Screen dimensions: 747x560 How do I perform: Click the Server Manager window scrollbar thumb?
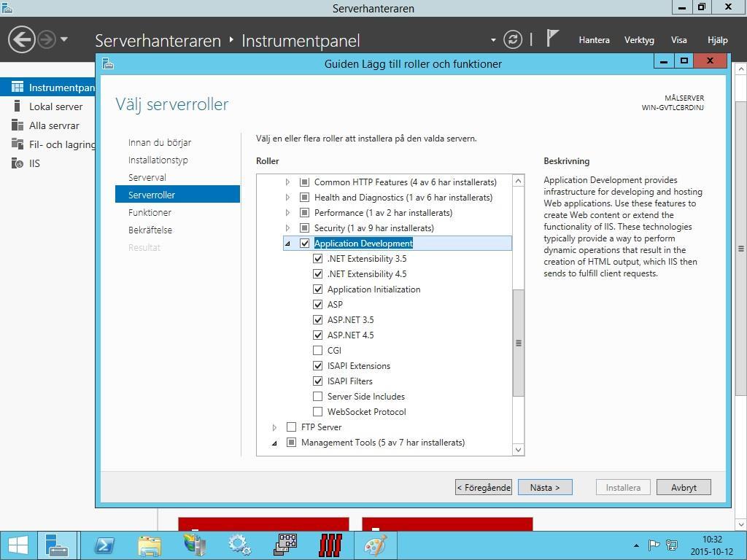coord(741,248)
